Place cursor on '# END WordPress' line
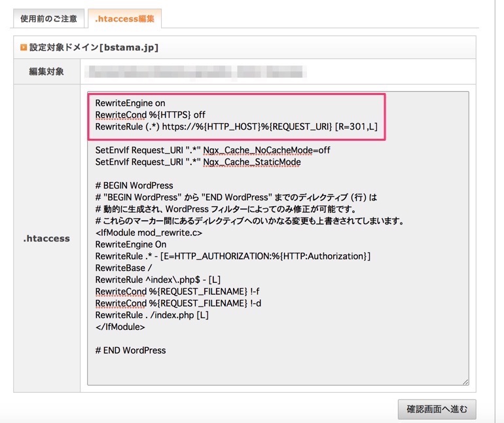 click(130, 350)
